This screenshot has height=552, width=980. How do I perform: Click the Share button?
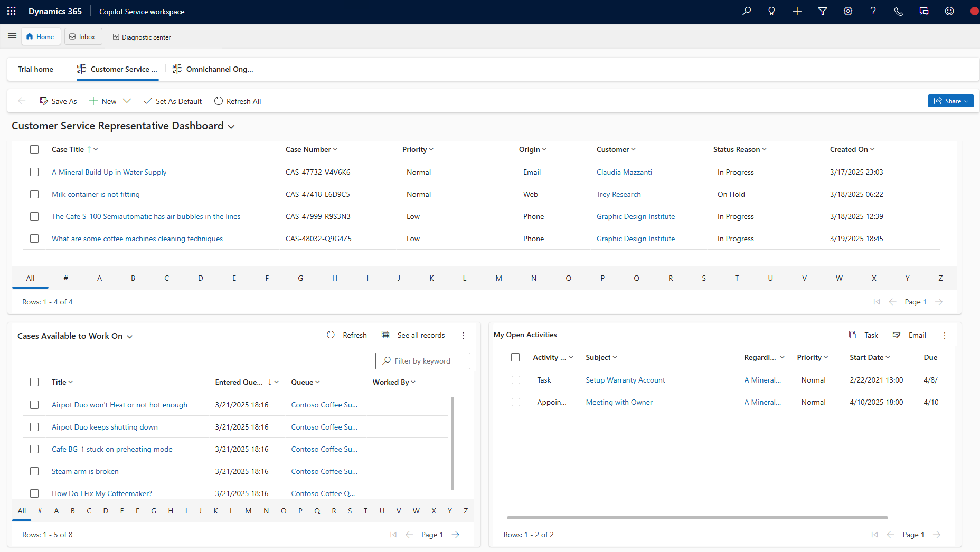950,101
